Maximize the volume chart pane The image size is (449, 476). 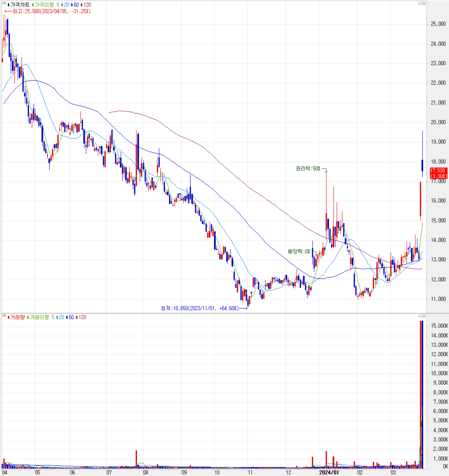tap(420, 316)
